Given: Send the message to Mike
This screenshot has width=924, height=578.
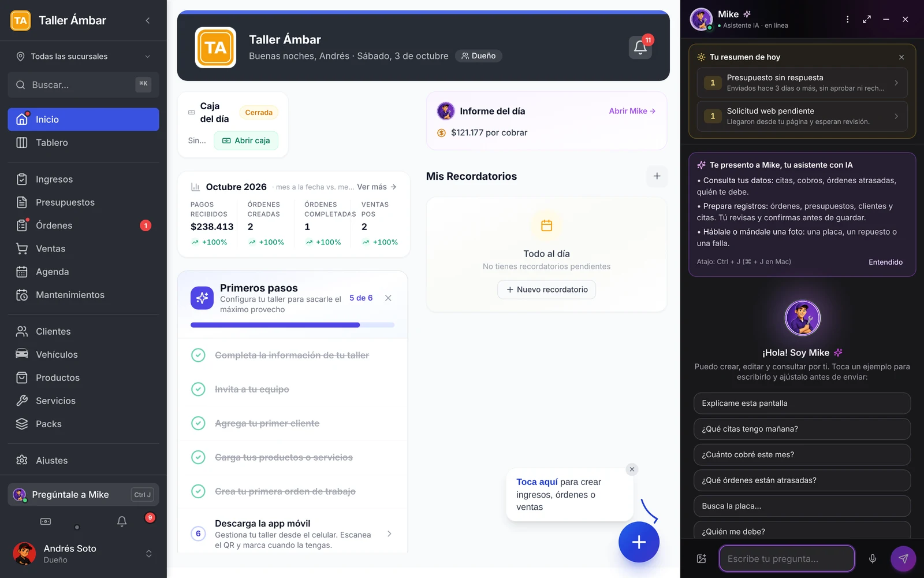Looking at the screenshot, I should coord(903,559).
